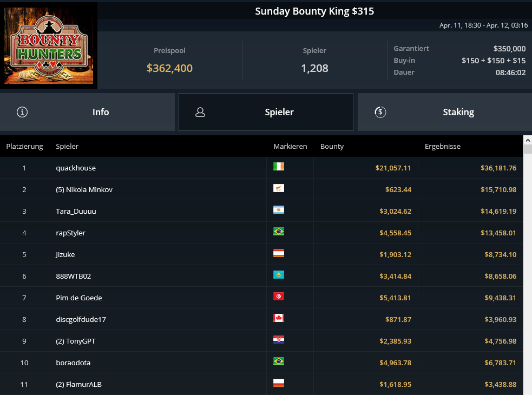
Task: Click the Ireland flag next to quackhouse
Action: point(279,166)
